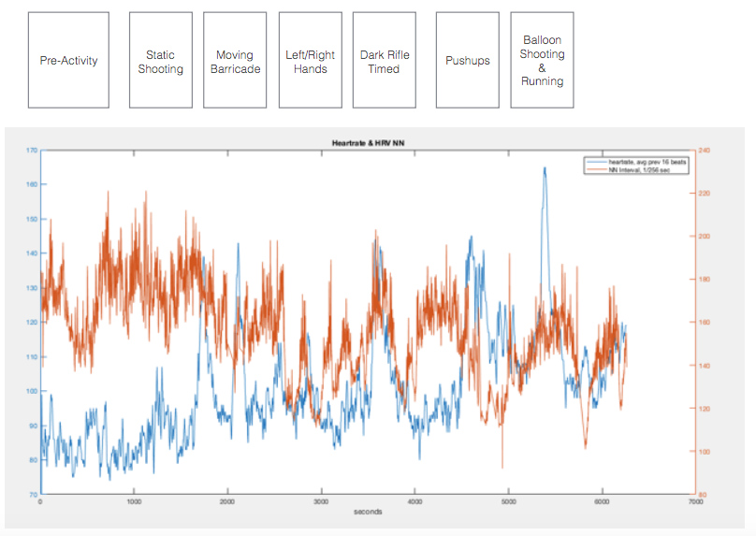Select the Pushups box
This screenshot has width=756, height=536.
(468, 60)
